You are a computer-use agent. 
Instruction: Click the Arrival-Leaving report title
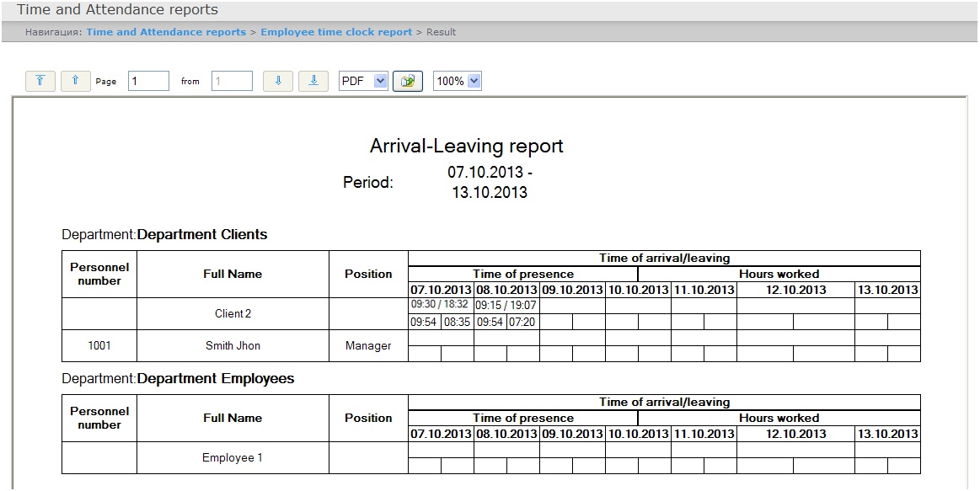pos(466,146)
